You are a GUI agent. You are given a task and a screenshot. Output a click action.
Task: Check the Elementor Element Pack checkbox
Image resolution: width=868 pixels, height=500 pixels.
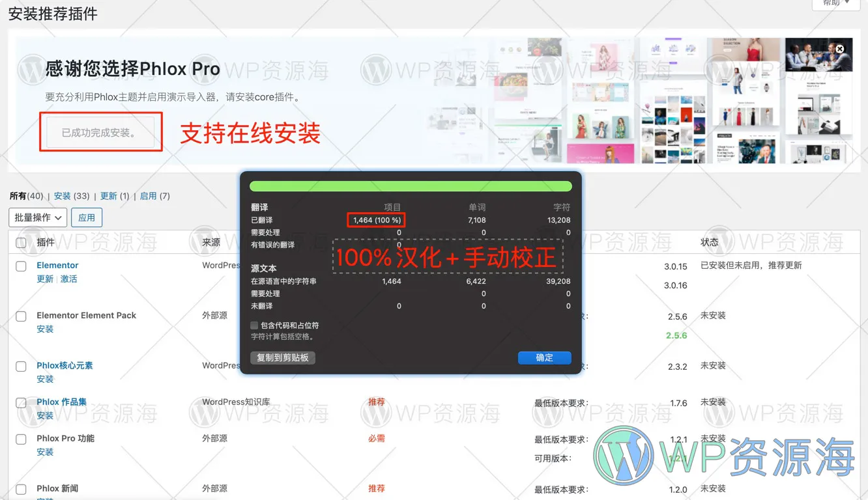click(20, 316)
